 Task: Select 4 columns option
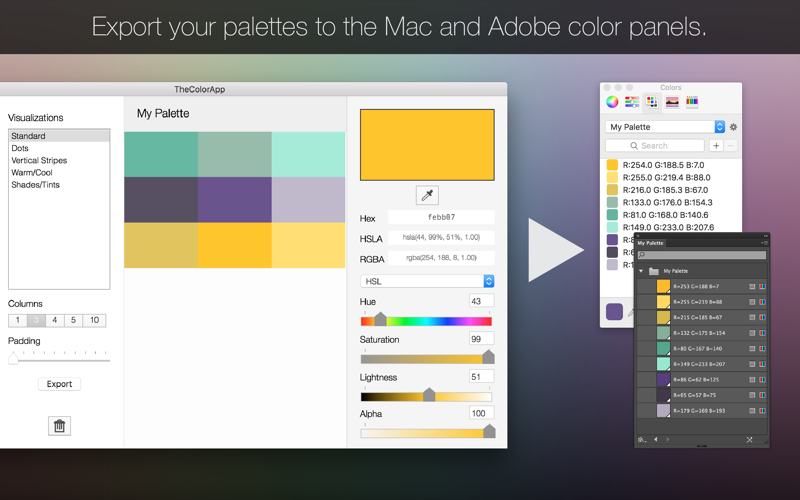(x=55, y=320)
